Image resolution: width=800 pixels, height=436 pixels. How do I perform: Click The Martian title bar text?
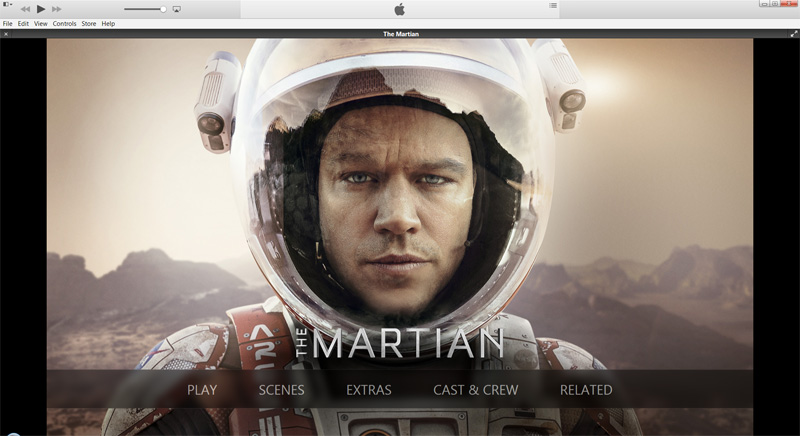pyautogui.click(x=401, y=34)
